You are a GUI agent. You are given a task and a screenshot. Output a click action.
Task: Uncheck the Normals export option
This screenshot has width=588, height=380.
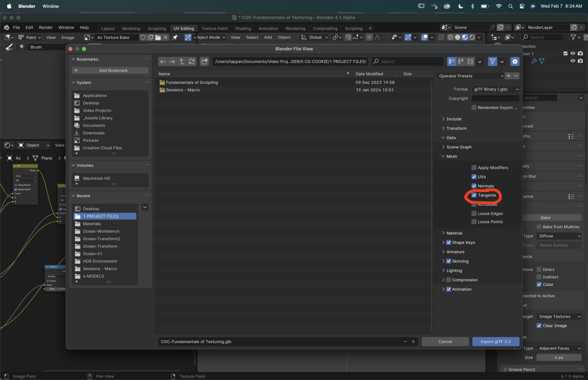pos(474,186)
